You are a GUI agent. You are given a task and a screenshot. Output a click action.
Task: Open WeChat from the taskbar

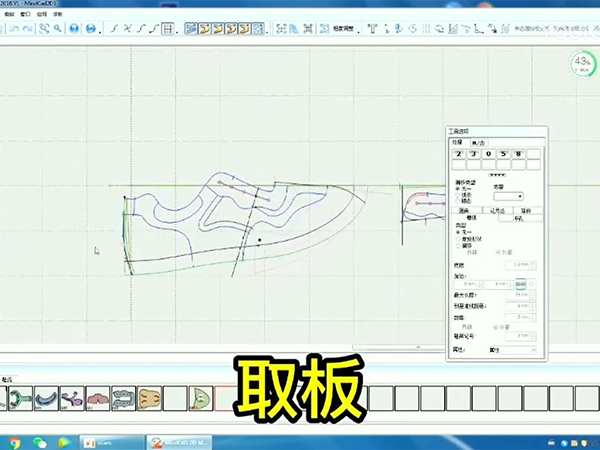(40, 443)
